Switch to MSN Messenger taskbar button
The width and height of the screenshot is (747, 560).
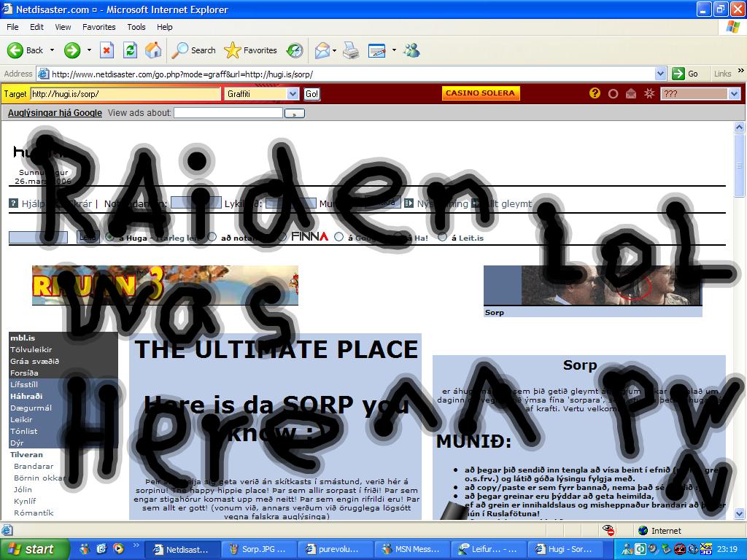(413, 549)
